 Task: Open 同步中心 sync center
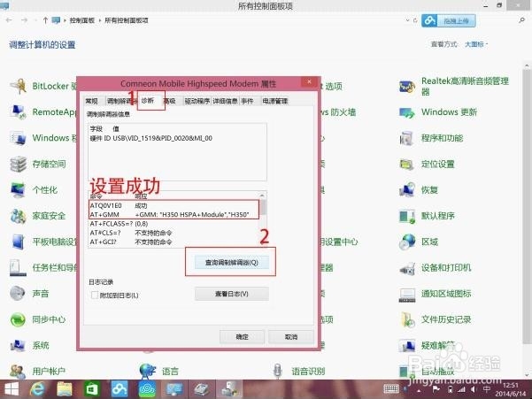[x=38, y=319]
